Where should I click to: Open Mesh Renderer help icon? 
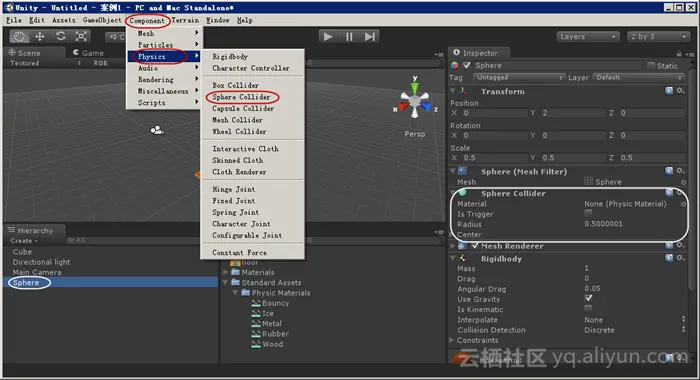(668, 246)
